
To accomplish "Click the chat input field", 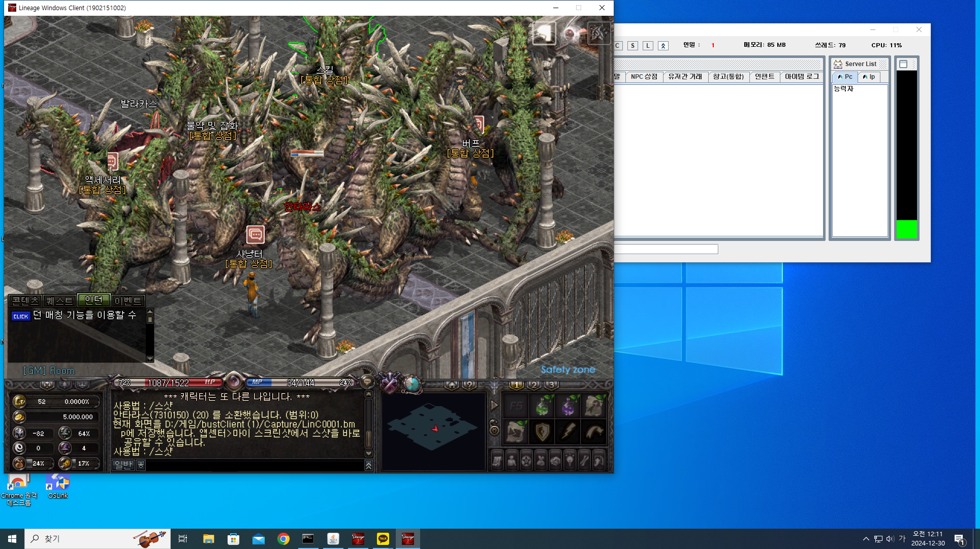I will (255, 465).
